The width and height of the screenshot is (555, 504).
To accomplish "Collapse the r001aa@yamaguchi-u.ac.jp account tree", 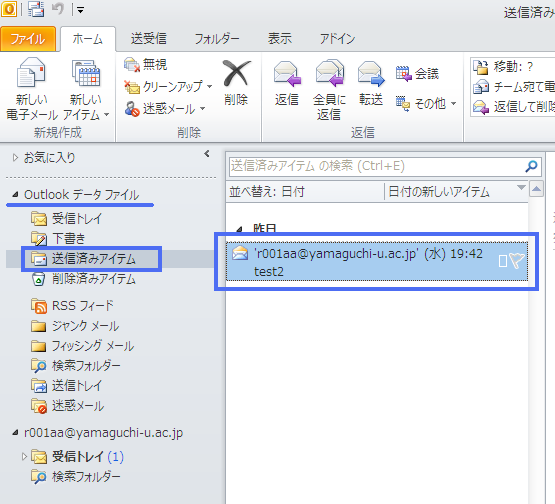I will tap(15, 433).
